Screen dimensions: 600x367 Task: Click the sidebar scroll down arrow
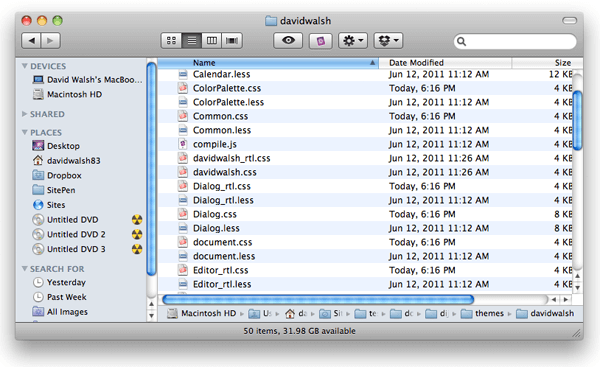[x=152, y=316]
